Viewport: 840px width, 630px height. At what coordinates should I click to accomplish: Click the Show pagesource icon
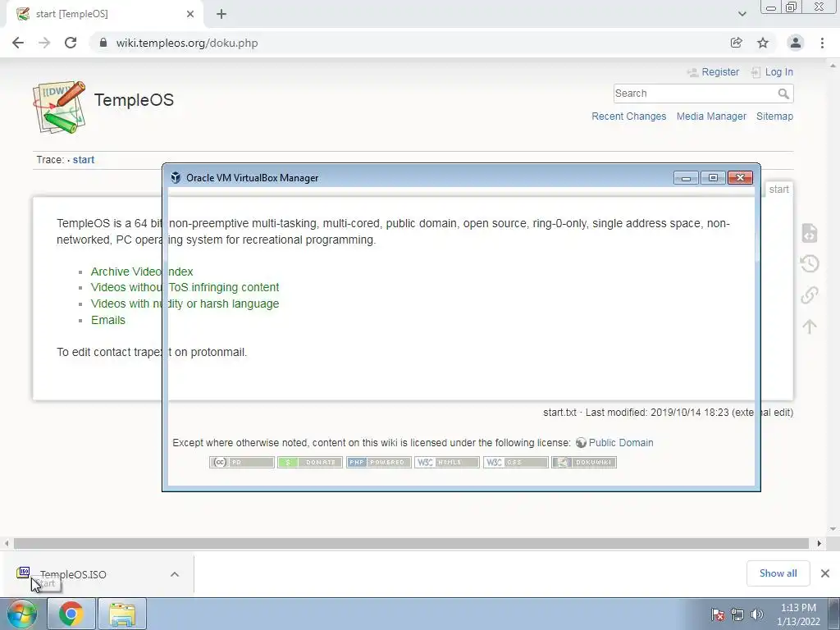tap(810, 232)
